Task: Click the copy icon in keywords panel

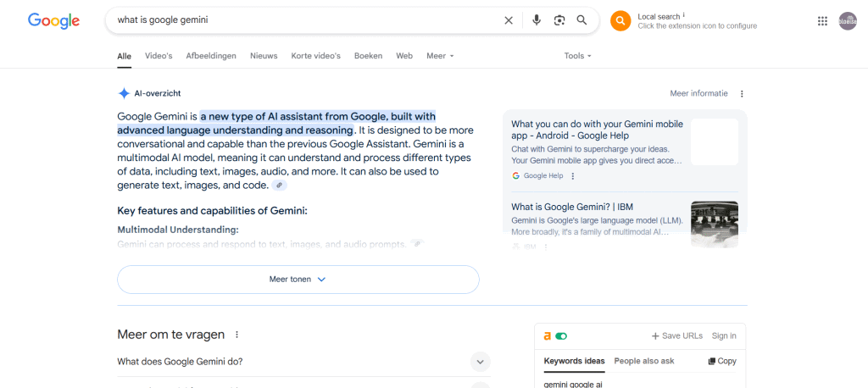Action: tap(712, 362)
